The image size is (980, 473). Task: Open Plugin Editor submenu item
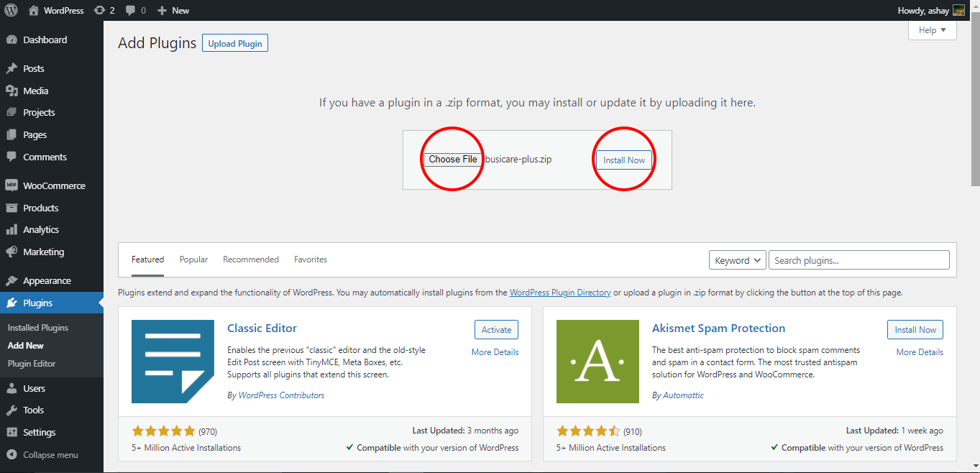pyautogui.click(x=32, y=364)
